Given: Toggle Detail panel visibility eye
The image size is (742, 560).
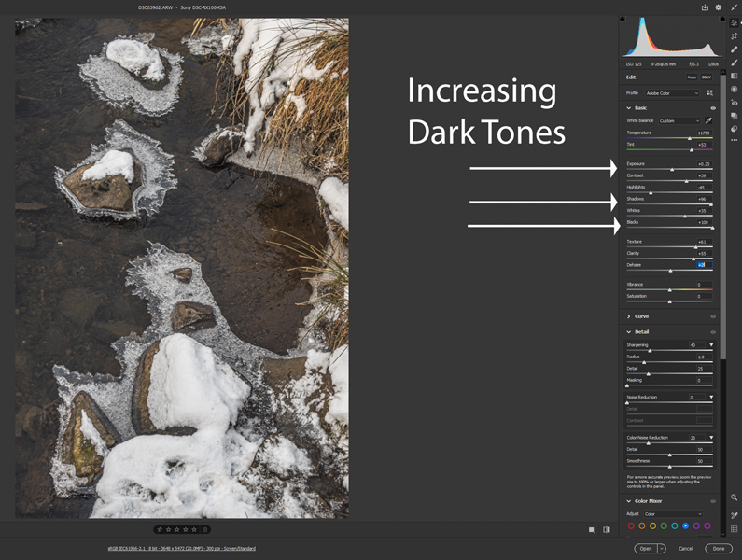Looking at the screenshot, I should point(713,331).
